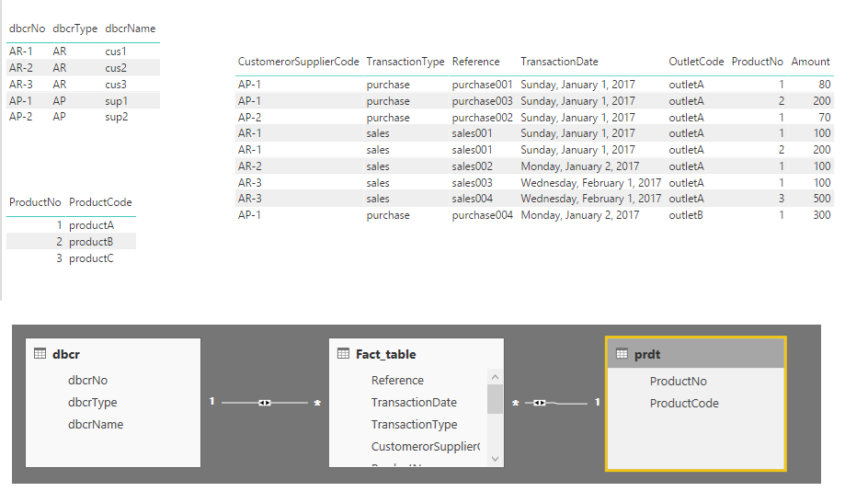Select the dbcr table header

click(x=113, y=354)
